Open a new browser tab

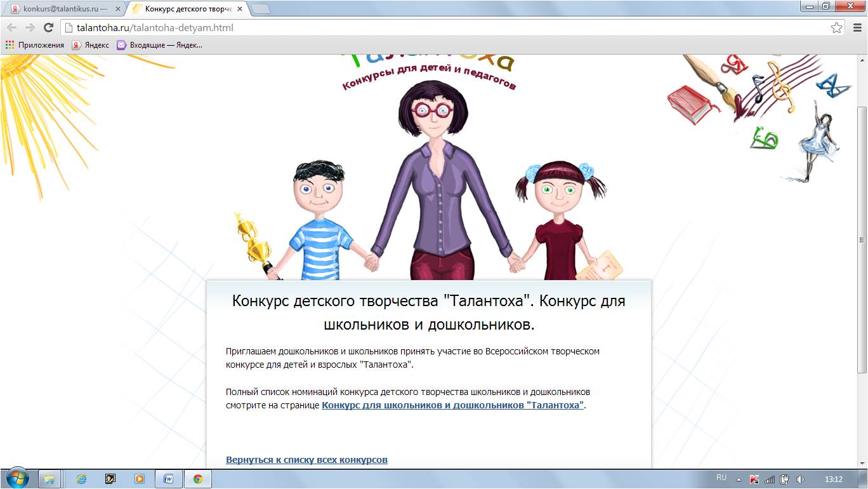[261, 10]
